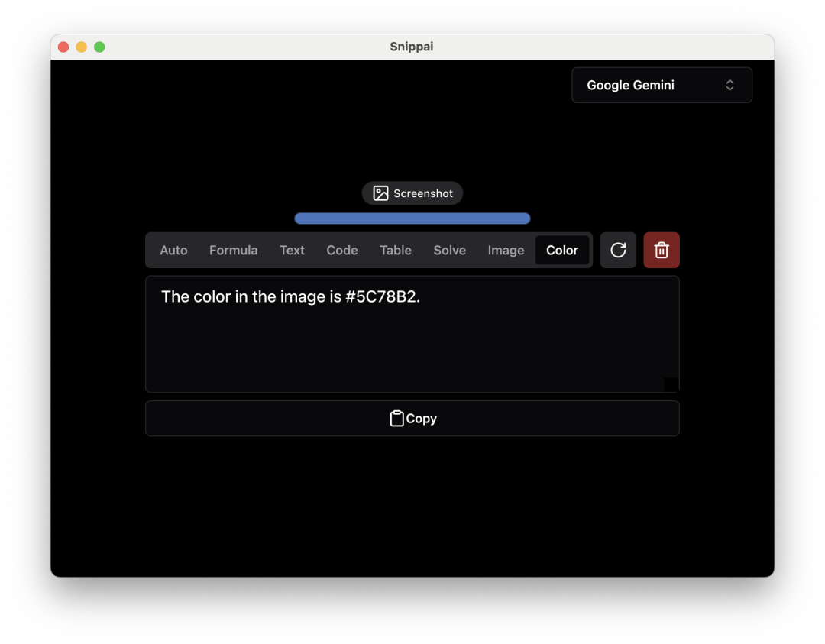Enable the Solve mode
Image resolution: width=825 pixels, height=644 pixels.
449,250
